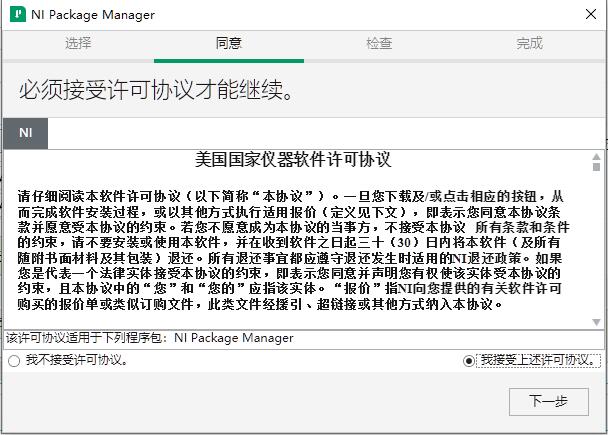Click the 必须接受许可协议才能继续 heading
Viewport: 608px width, 435px height.
(x=156, y=90)
